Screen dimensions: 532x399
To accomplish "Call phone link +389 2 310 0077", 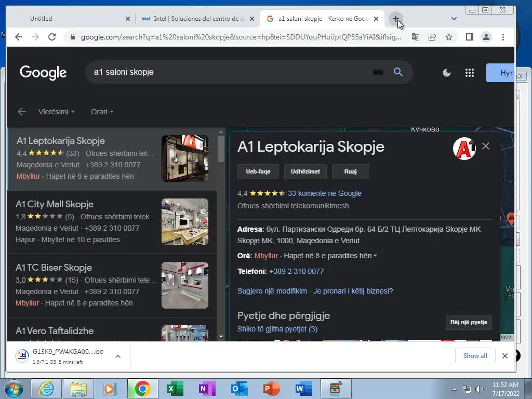I will tap(296, 271).
